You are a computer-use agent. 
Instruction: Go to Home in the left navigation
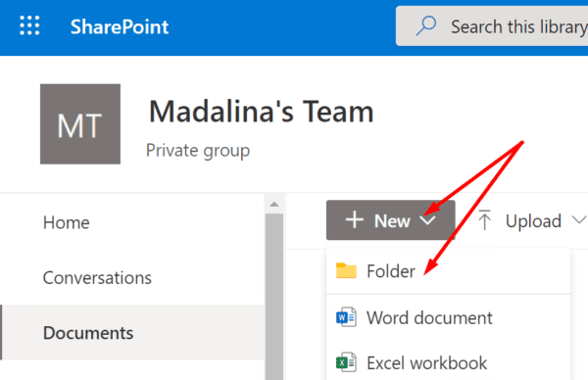(x=132, y=222)
